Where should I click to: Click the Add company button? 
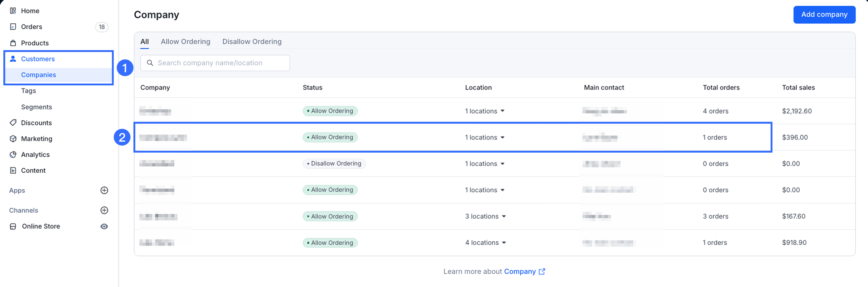pos(824,14)
